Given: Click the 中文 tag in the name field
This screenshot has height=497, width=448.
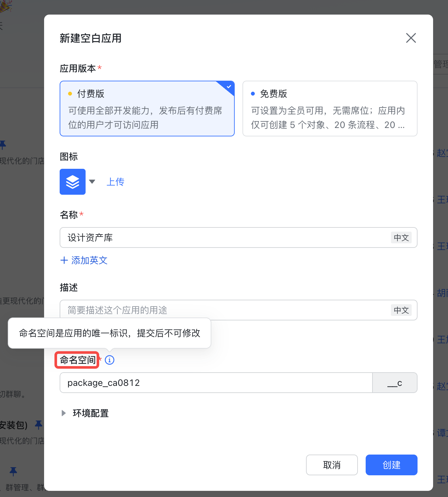Looking at the screenshot, I should click(401, 237).
